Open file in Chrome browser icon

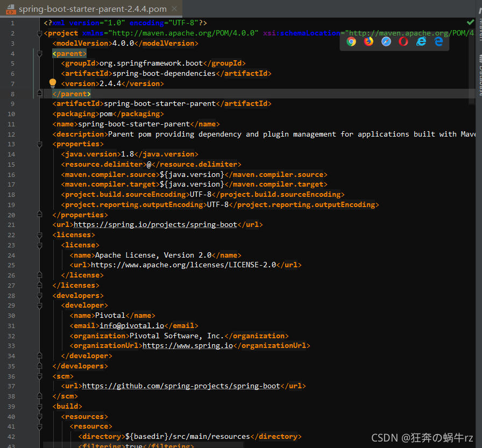[x=351, y=41]
